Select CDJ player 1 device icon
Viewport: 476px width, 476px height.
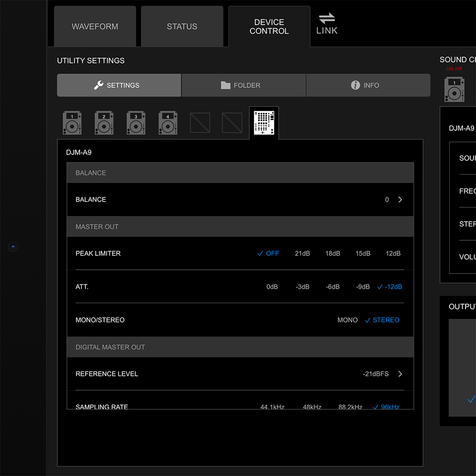(x=72, y=123)
